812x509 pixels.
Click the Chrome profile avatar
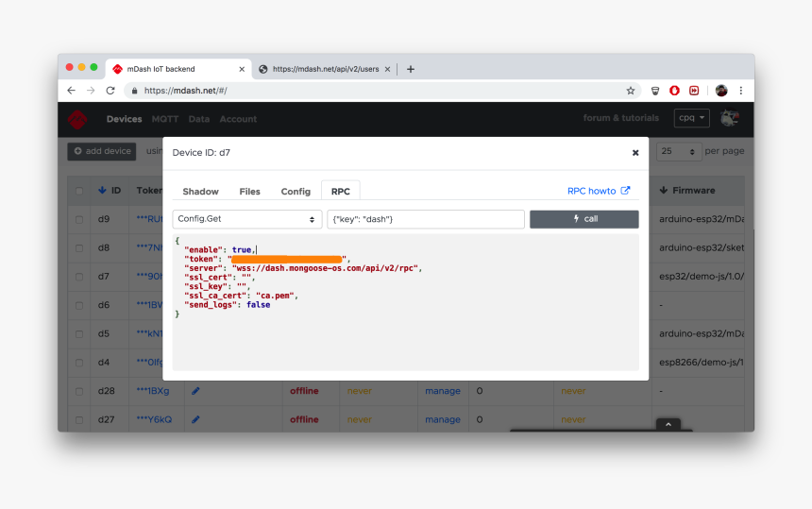click(721, 91)
